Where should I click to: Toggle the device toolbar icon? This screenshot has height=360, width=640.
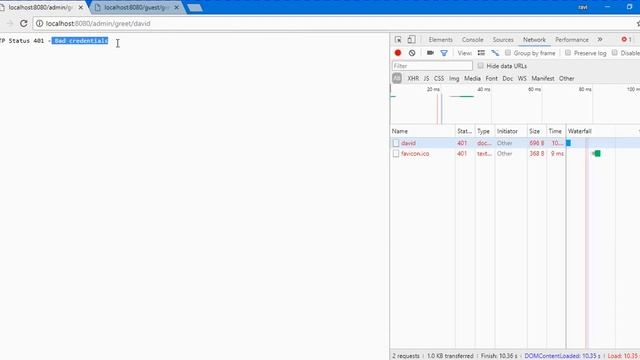click(411, 40)
